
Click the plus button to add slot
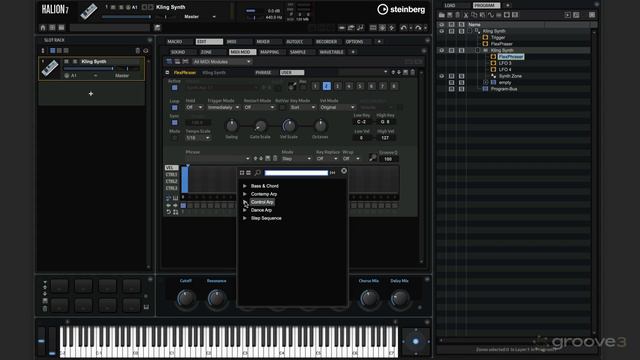coord(91,94)
